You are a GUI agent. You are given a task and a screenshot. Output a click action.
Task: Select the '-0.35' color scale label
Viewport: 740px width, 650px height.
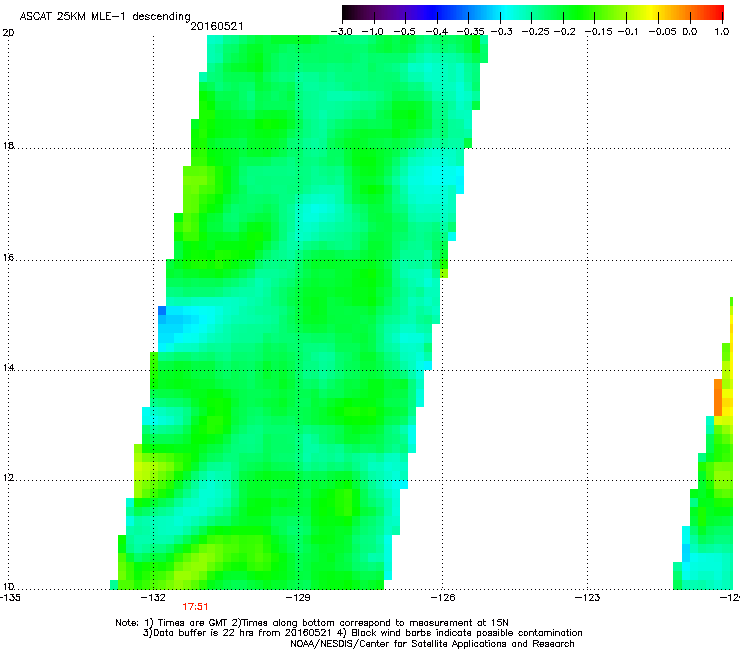pyautogui.click(x=471, y=32)
